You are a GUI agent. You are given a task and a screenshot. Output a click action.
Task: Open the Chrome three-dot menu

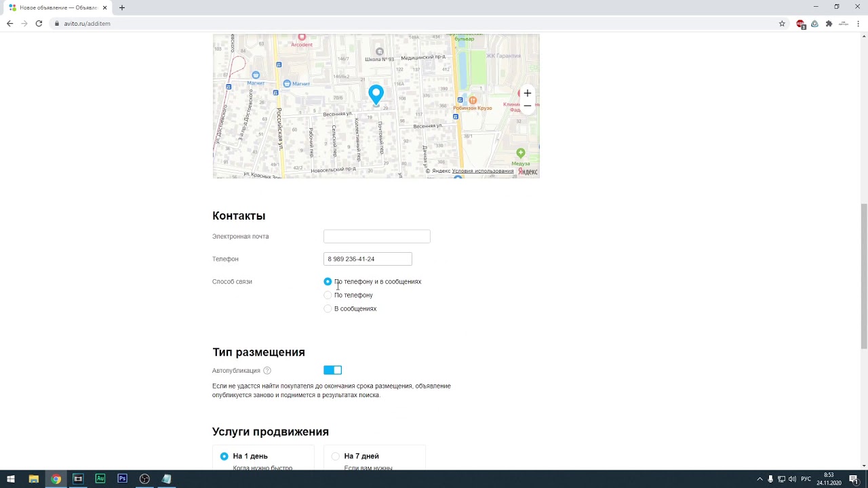pos(859,23)
